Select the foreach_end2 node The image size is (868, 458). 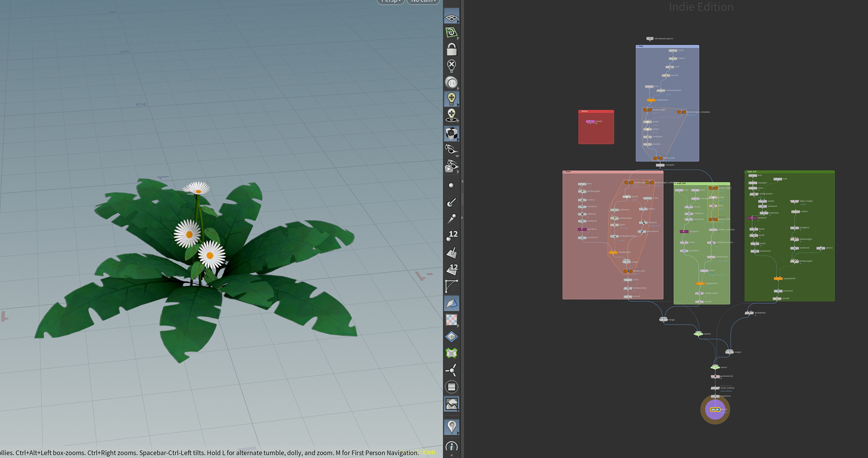tap(628, 271)
